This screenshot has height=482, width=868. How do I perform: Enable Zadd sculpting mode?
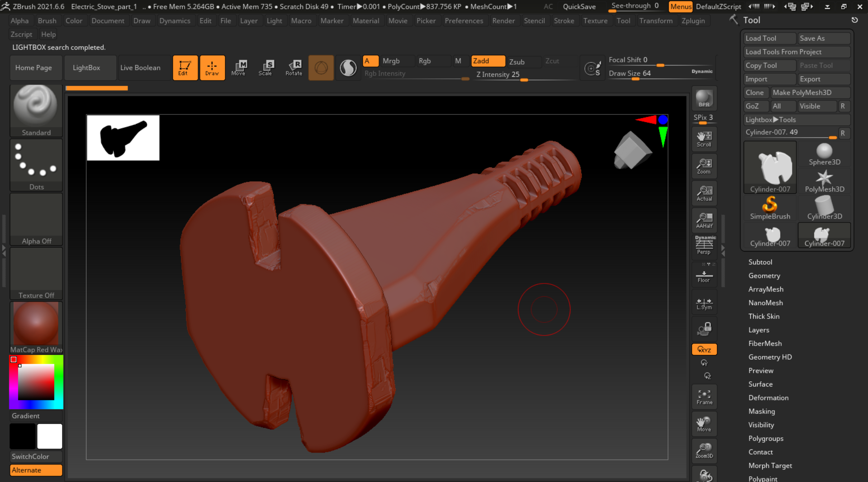[x=488, y=61]
